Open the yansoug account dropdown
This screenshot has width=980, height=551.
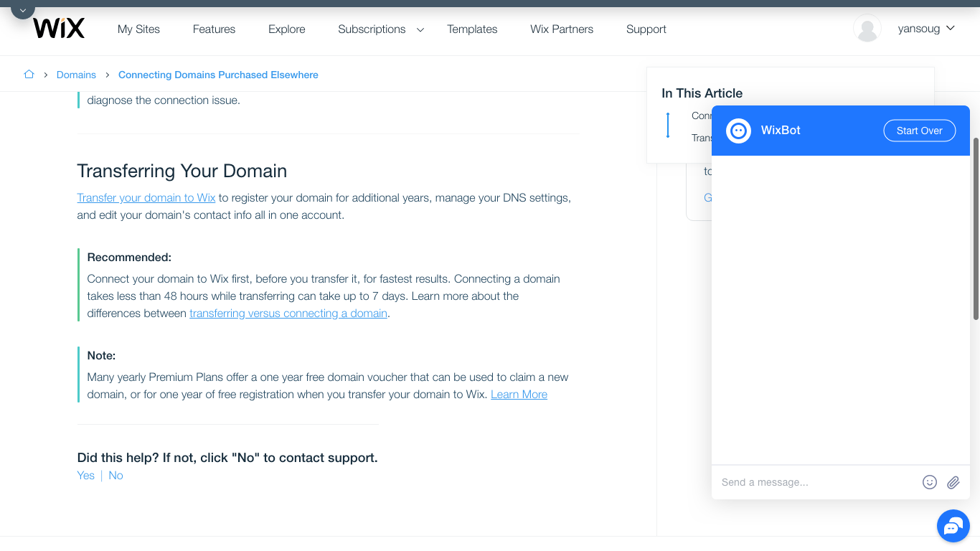926,29
